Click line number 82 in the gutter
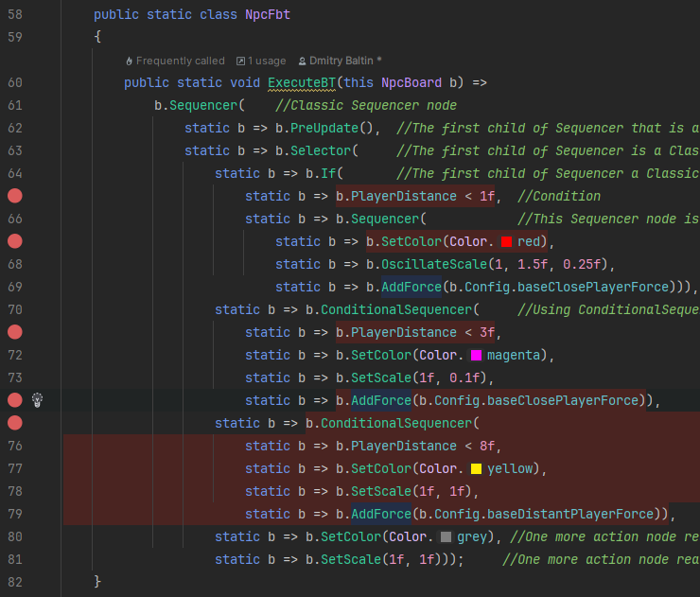 coord(15,582)
